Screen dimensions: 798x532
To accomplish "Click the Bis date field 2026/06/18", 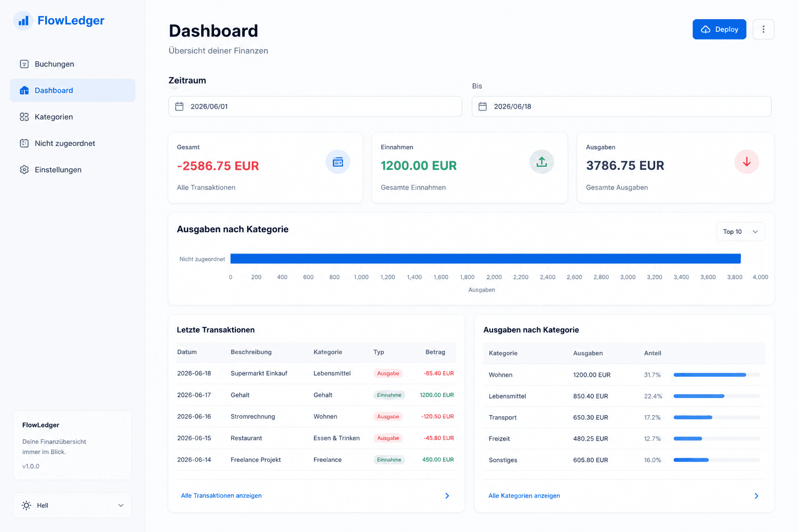I will (x=621, y=107).
